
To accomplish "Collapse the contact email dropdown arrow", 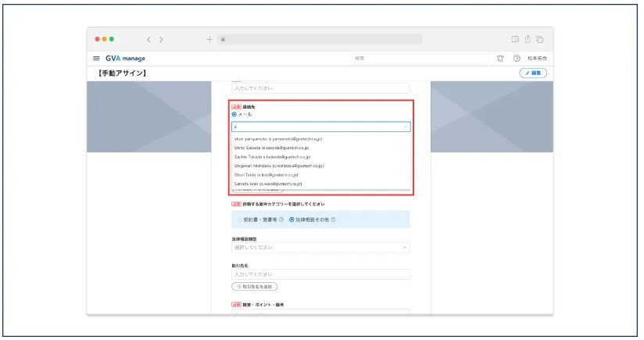I will coord(406,127).
